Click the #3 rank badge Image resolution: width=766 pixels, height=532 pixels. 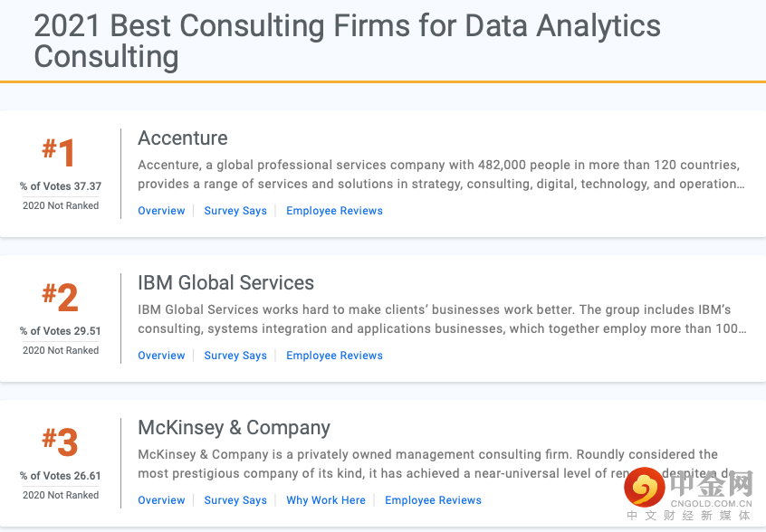pos(60,442)
